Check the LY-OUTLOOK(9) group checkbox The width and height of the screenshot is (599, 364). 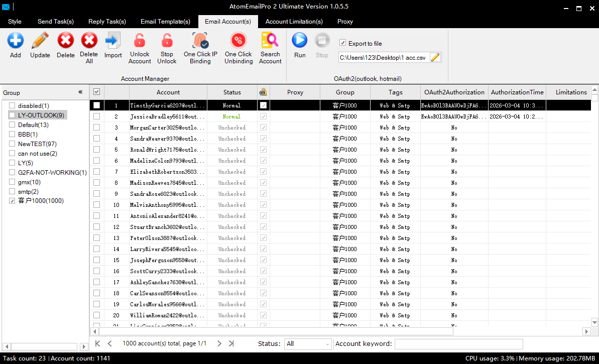point(12,115)
